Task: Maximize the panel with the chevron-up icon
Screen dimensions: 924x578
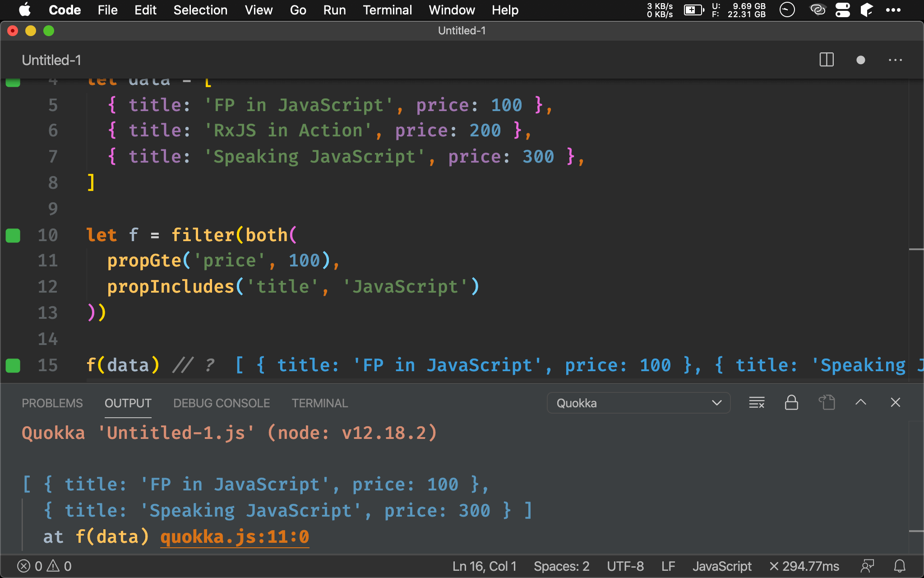Action: coord(861,402)
